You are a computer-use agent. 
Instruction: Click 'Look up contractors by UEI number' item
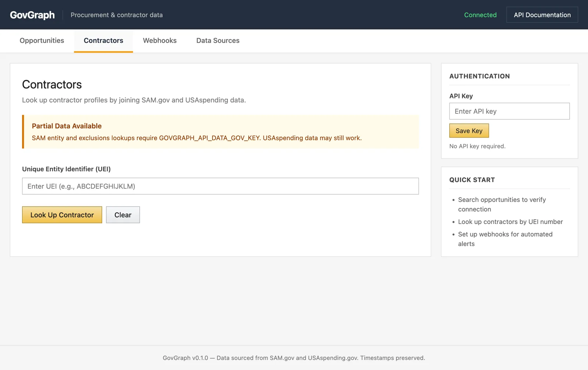click(x=510, y=222)
